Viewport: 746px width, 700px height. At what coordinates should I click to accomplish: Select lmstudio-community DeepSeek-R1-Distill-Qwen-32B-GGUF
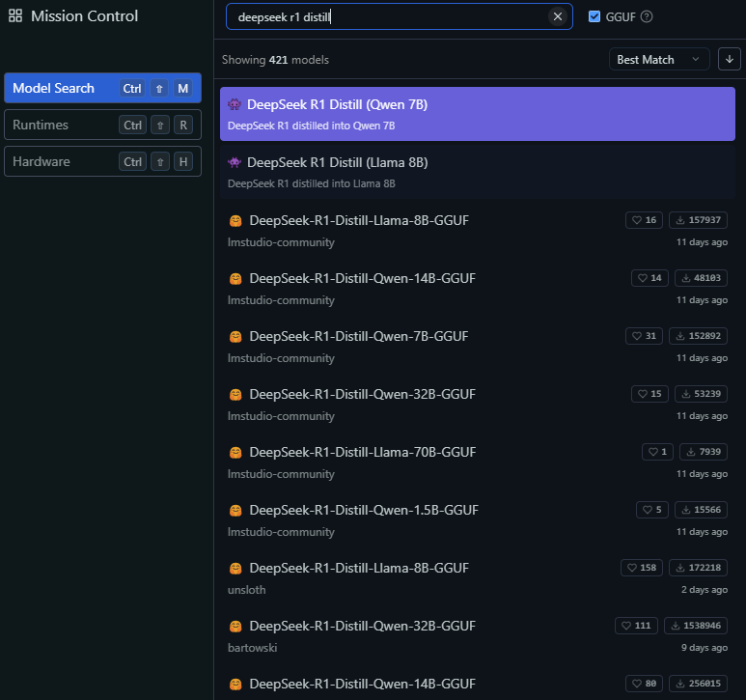pyautogui.click(x=477, y=405)
